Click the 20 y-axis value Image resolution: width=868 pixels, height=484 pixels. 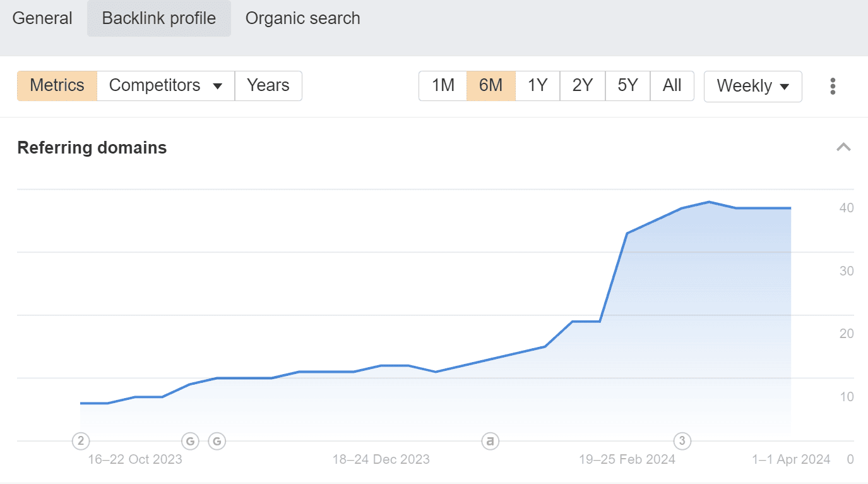[847, 334]
